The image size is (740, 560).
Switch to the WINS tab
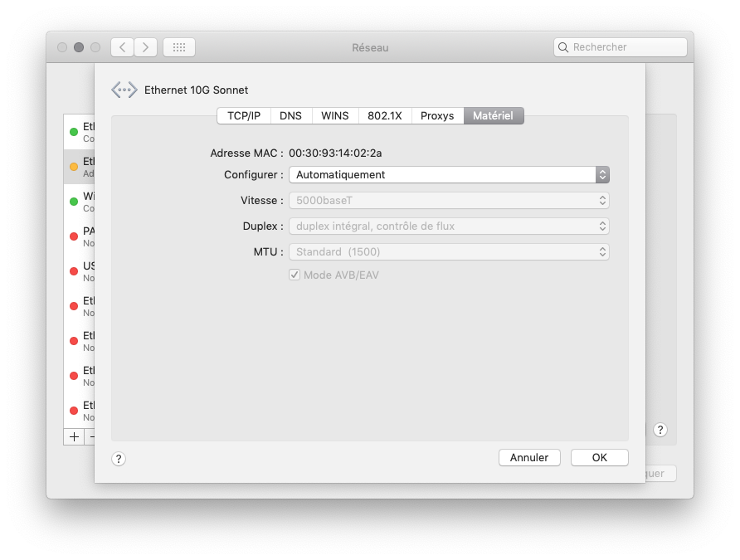335,115
